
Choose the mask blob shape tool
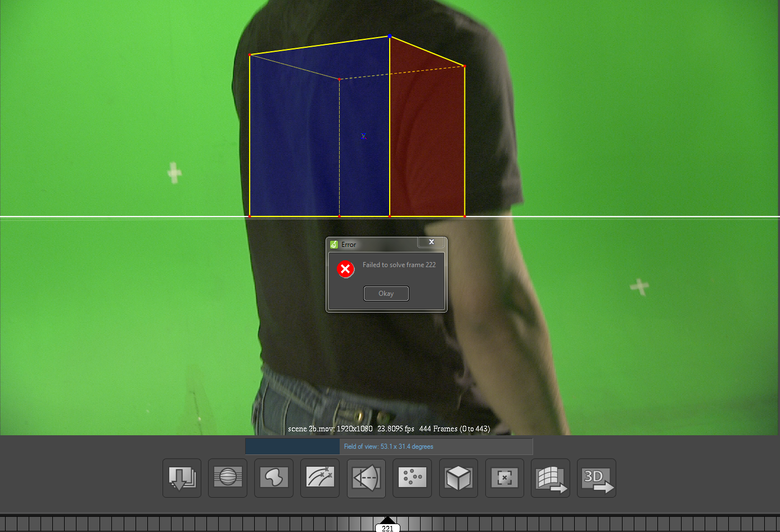click(274, 478)
